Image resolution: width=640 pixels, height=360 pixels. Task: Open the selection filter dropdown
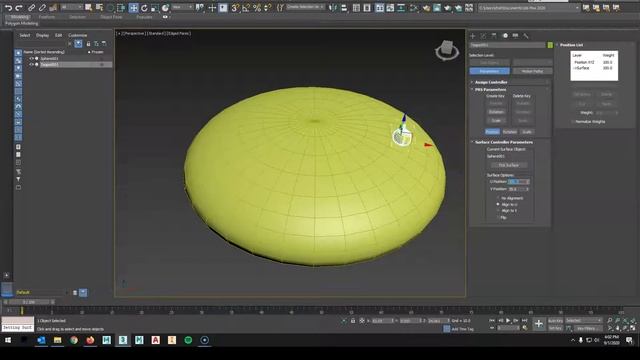coord(71,7)
